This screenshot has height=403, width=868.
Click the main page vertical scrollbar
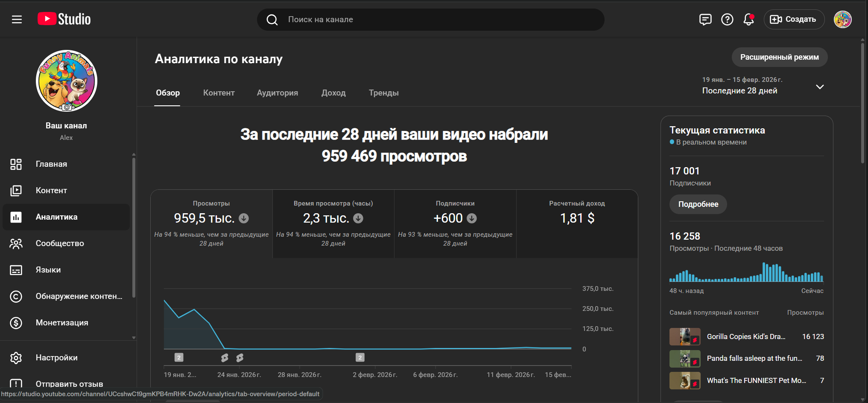tap(862, 102)
